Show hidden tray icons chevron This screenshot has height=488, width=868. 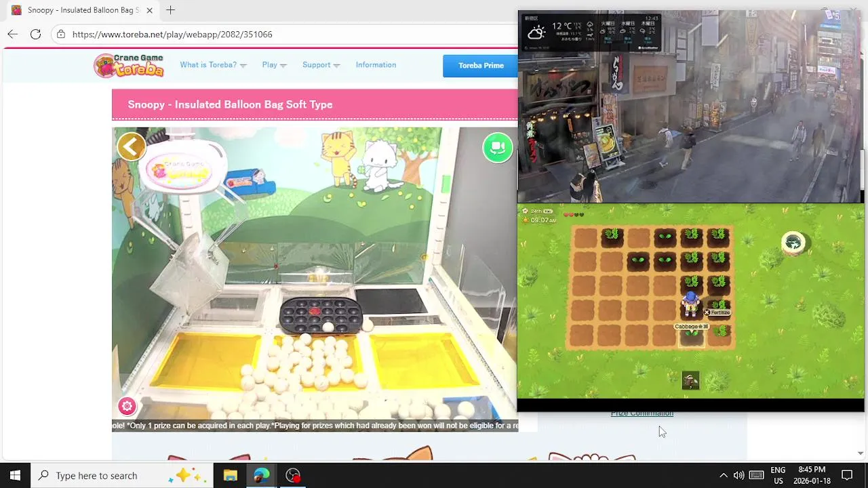(x=723, y=475)
